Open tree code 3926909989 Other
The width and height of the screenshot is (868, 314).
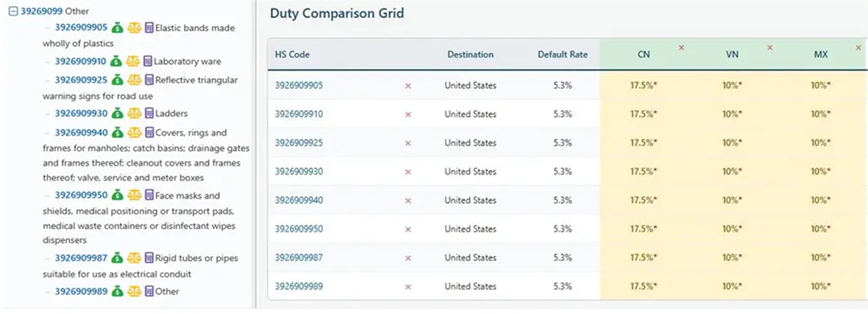click(x=82, y=291)
